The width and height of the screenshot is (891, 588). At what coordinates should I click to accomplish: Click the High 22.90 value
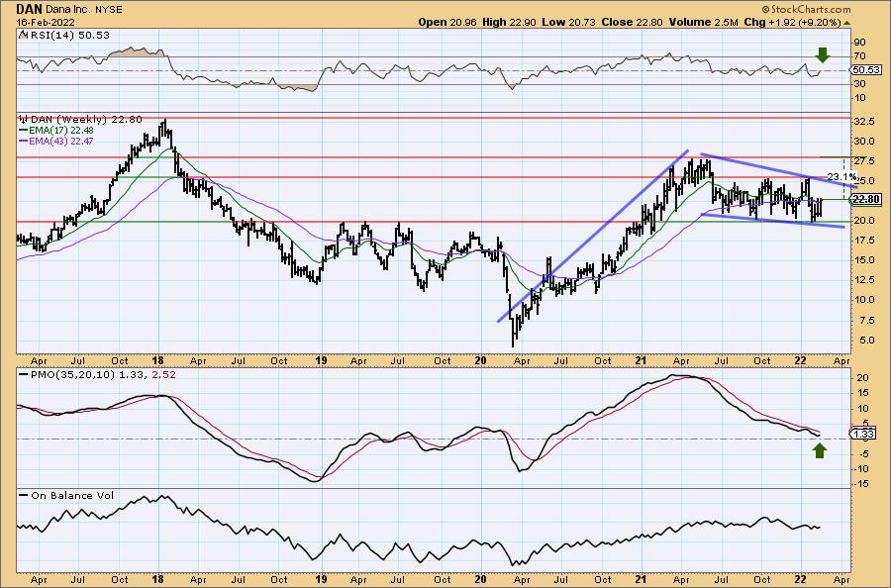click(509, 22)
